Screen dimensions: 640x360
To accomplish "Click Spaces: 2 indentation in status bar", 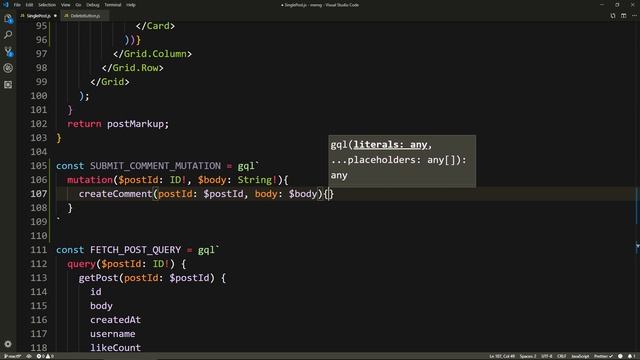I will (x=528, y=356).
